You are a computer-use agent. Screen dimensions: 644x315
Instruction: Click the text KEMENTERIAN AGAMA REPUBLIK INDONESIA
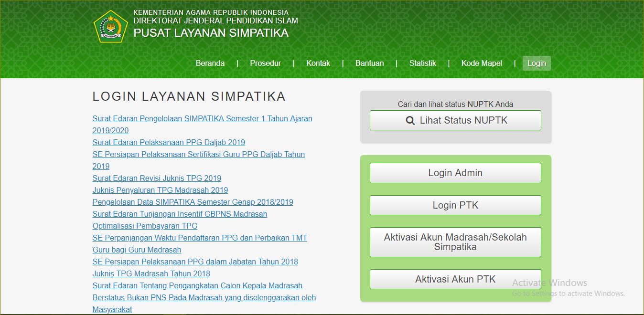tap(211, 12)
